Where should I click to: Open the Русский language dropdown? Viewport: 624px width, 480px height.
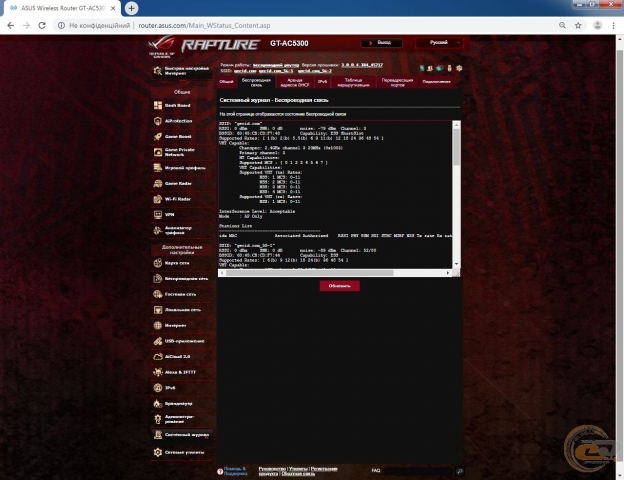point(439,43)
